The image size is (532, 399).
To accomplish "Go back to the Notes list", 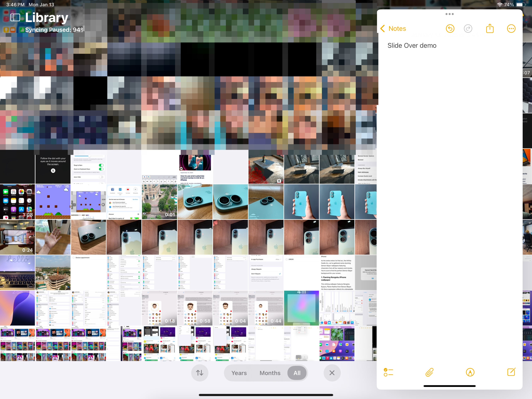I will pyautogui.click(x=393, y=29).
